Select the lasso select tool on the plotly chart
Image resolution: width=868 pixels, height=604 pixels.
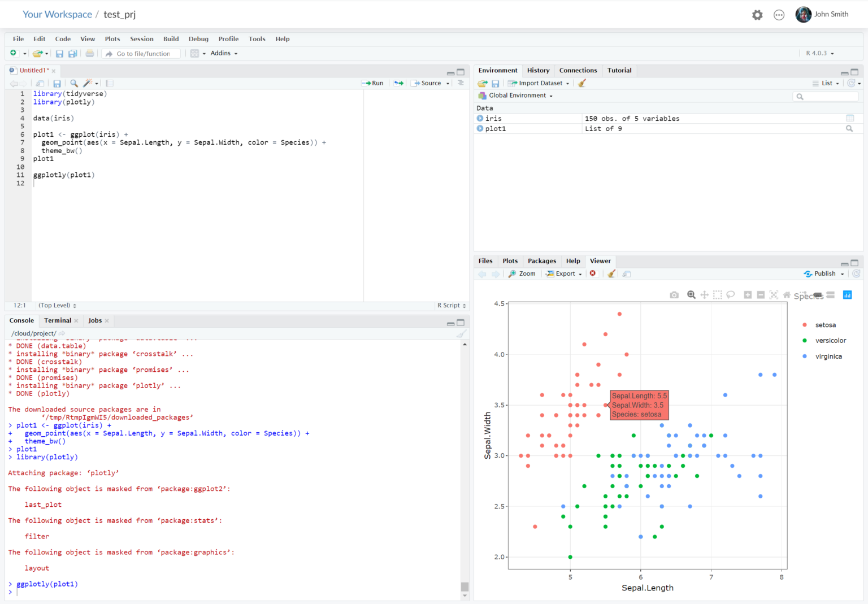[x=731, y=294]
